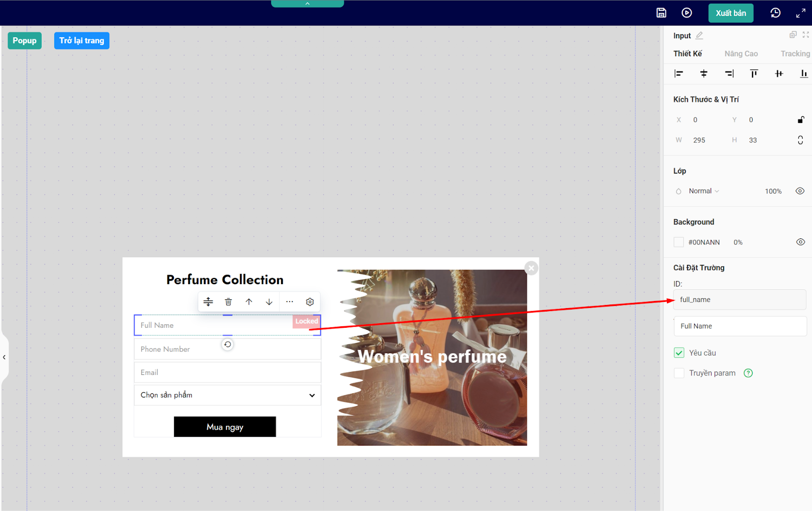Open the Background color swatch
Screen dimensions: 812x511
pyautogui.click(x=679, y=242)
